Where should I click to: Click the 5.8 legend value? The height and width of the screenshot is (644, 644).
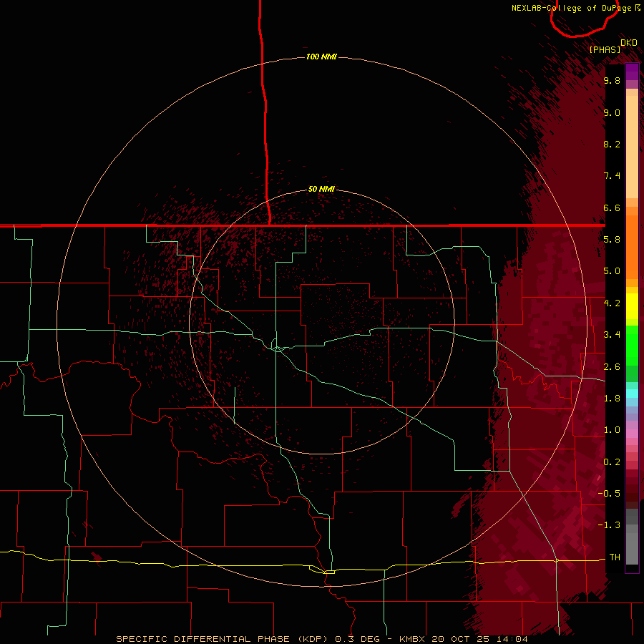(612, 239)
